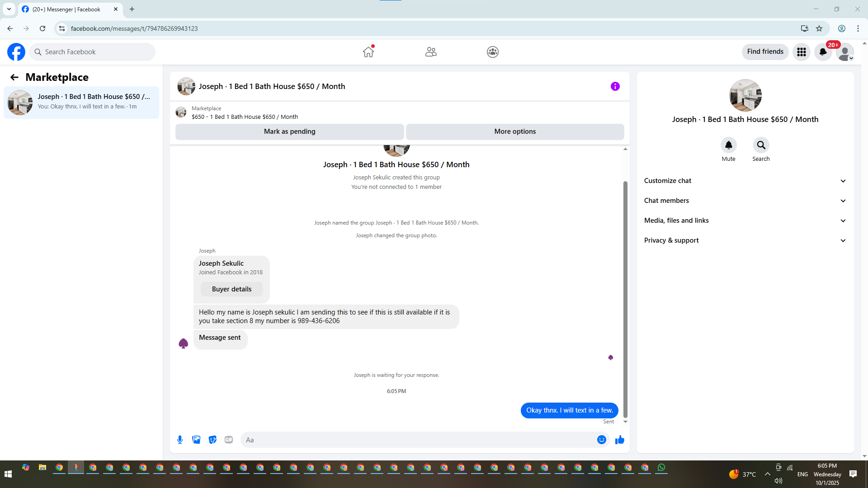Click the group photo in the info panel
The width and height of the screenshot is (868, 488).
pyautogui.click(x=745, y=95)
